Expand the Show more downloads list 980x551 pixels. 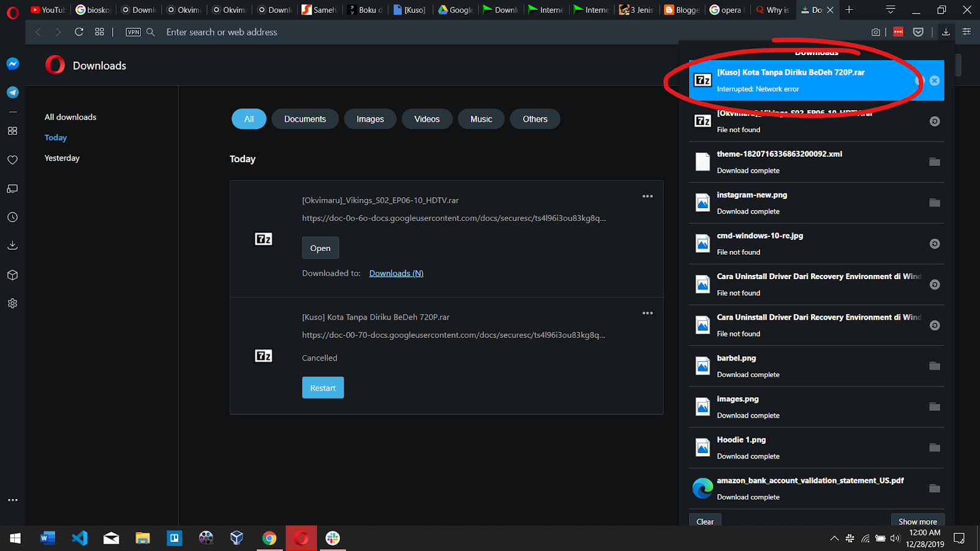[x=918, y=521]
